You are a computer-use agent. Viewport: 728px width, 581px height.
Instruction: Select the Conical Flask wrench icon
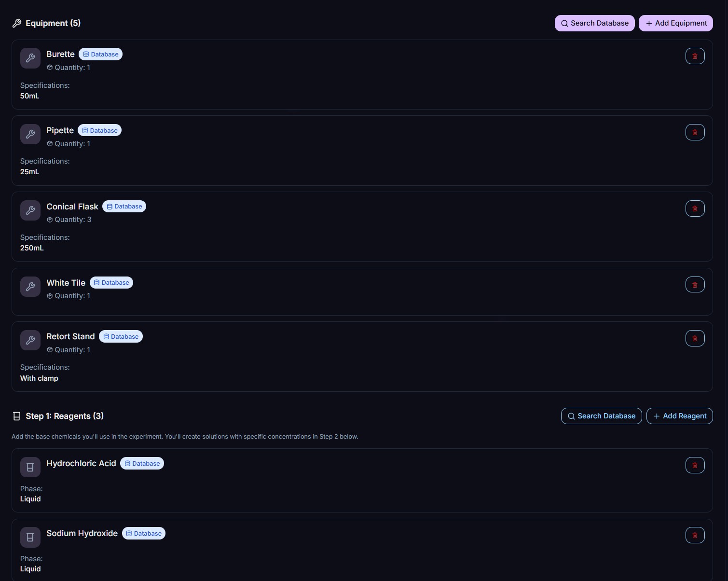pyautogui.click(x=30, y=210)
